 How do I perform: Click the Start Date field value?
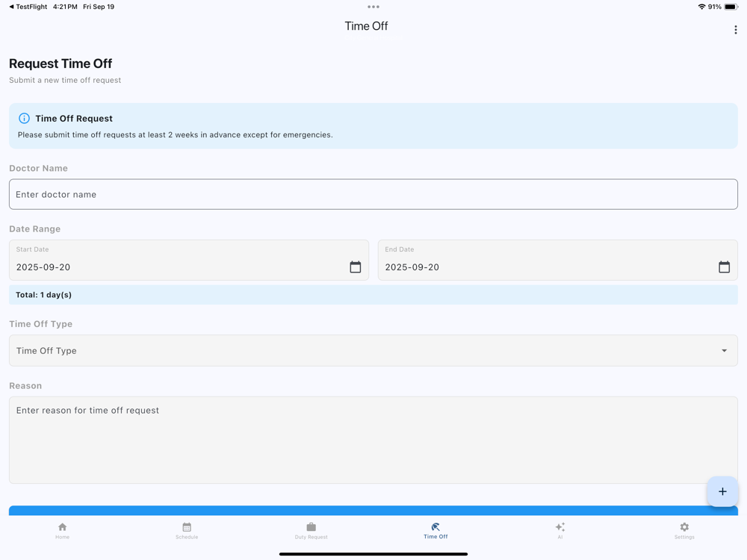(x=43, y=267)
